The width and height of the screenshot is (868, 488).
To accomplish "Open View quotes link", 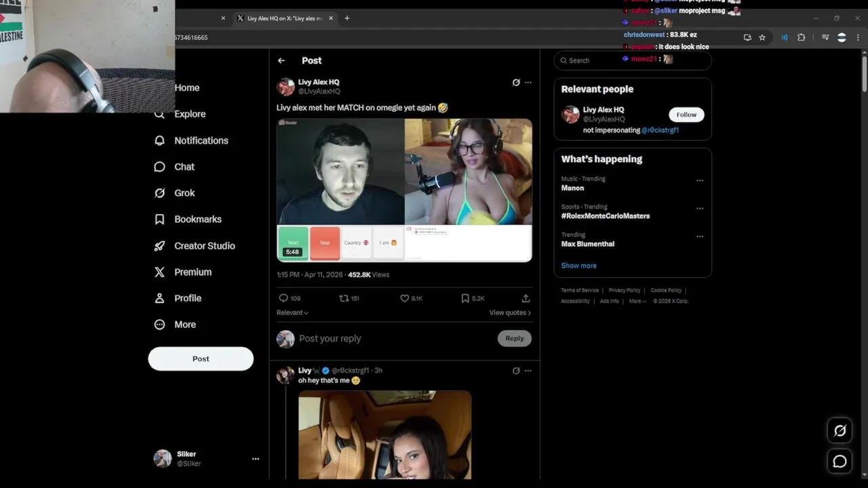I will 510,312.
